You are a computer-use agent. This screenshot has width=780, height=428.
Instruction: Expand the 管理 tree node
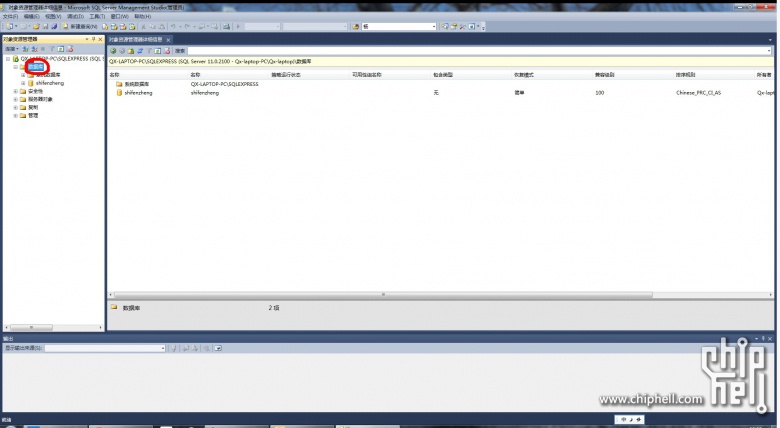point(15,115)
